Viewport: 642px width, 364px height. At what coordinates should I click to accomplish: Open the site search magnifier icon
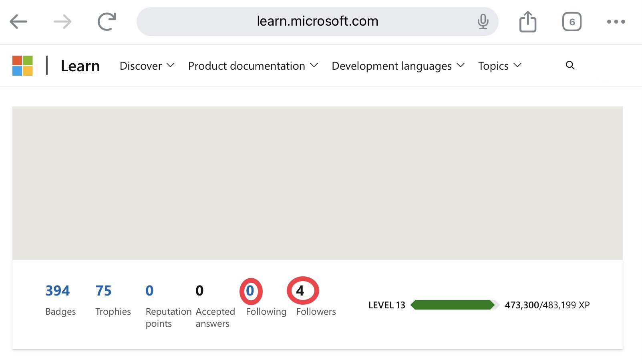[x=570, y=65]
